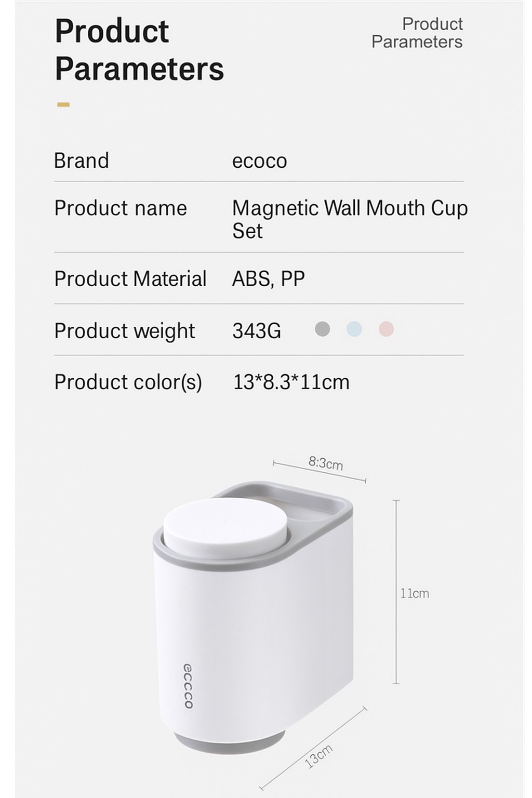Click the 343G weight value
532x798 pixels.
[x=257, y=331]
